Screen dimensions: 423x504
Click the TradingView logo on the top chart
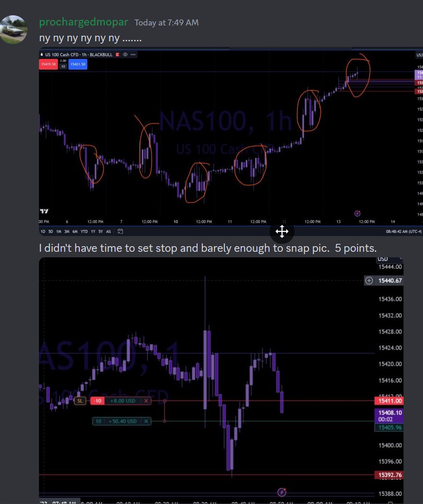pos(45,211)
